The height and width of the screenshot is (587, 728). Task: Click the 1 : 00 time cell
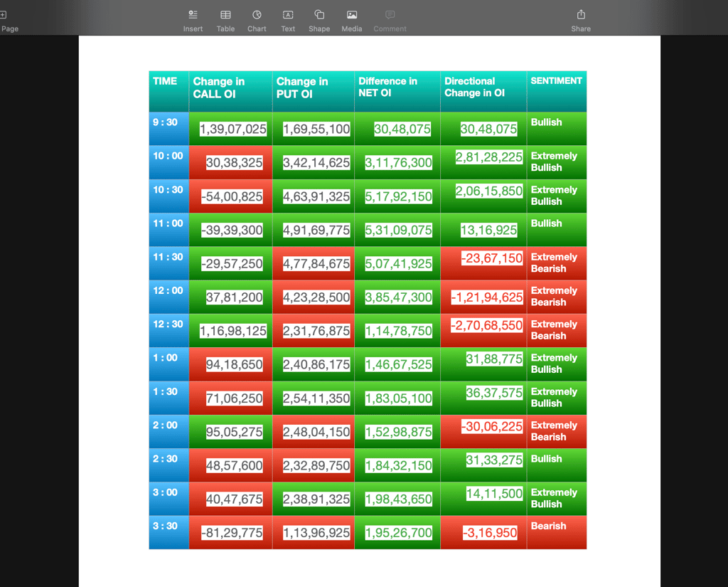(169, 364)
